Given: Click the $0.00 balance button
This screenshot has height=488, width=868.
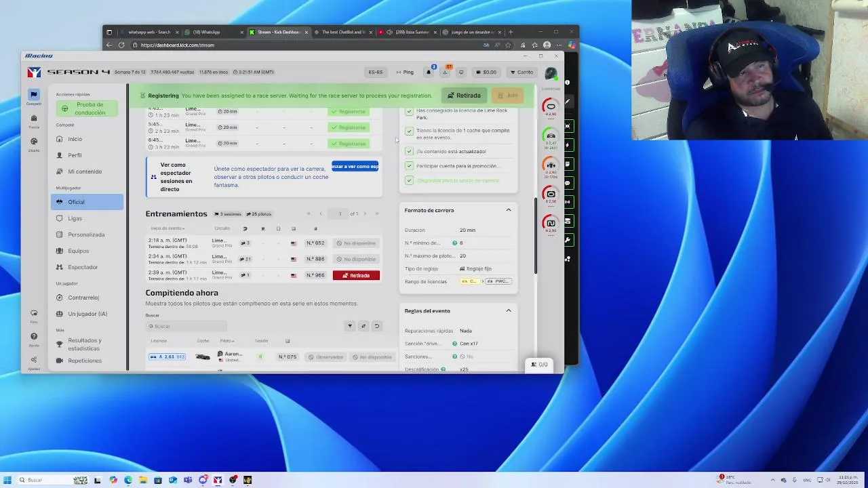Looking at the screenshot, I should coord(486,72).
